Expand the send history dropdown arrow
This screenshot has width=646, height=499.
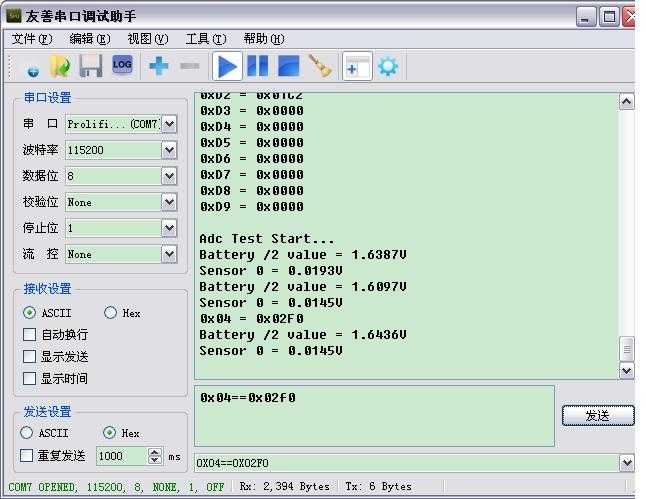coord(627,463)
